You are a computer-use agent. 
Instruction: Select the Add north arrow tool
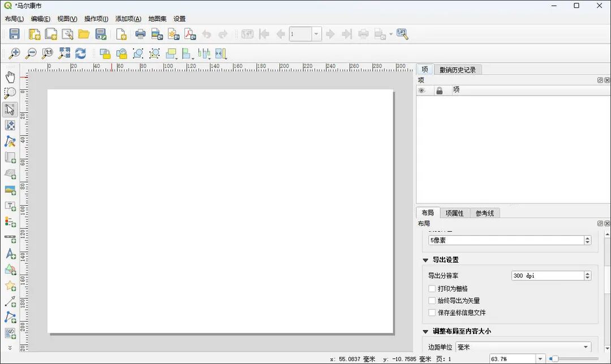(10, 254)
